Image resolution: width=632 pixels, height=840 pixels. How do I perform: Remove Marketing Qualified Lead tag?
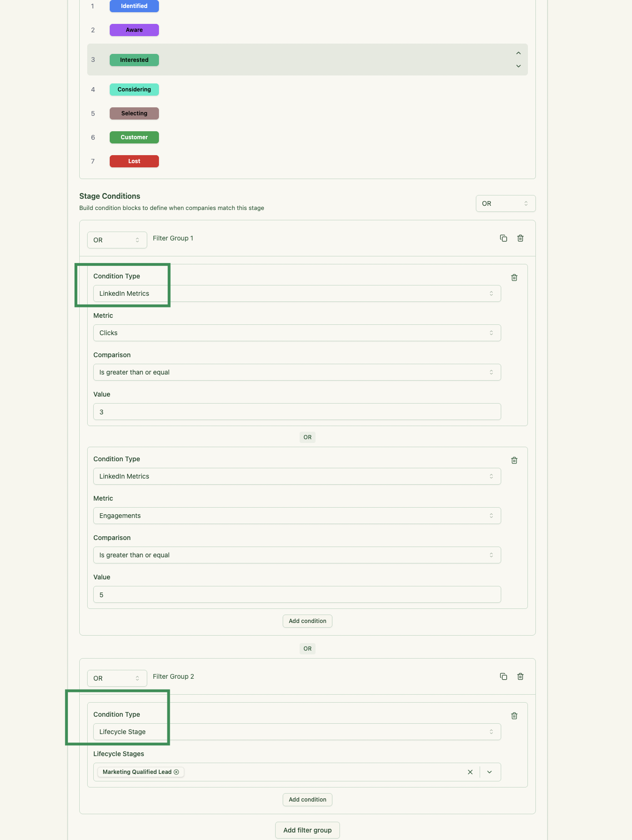click(176, 772)
